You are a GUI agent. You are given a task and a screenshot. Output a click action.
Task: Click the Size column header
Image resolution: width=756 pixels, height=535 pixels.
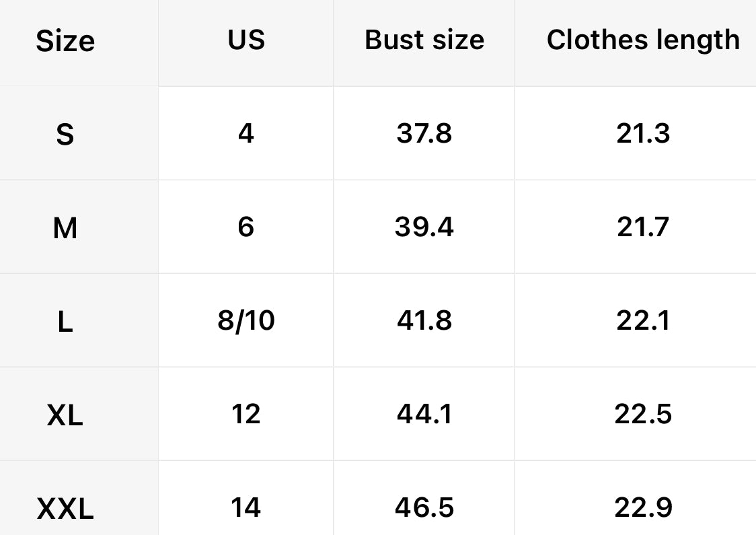click(65, 41)
